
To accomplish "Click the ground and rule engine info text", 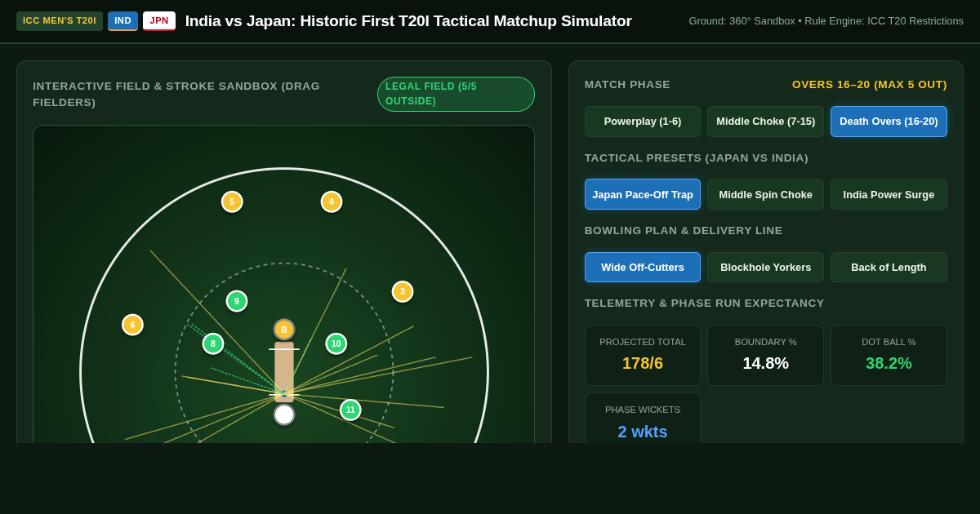I will pyautogui.click(x=826, y=21).
